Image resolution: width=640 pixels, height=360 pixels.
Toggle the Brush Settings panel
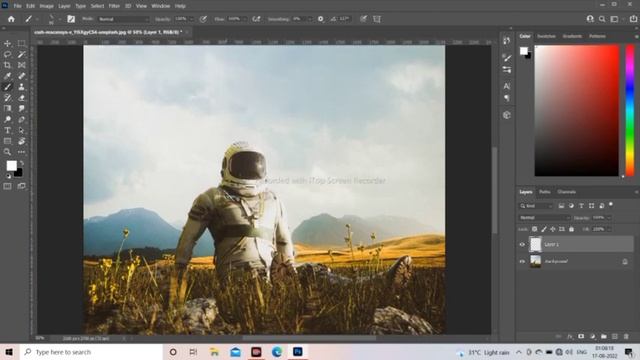[x=71, y=19]
